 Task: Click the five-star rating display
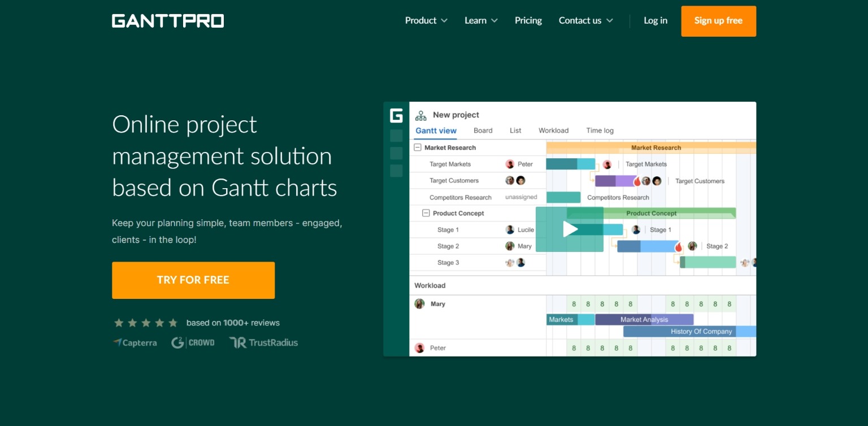[146, 323]
